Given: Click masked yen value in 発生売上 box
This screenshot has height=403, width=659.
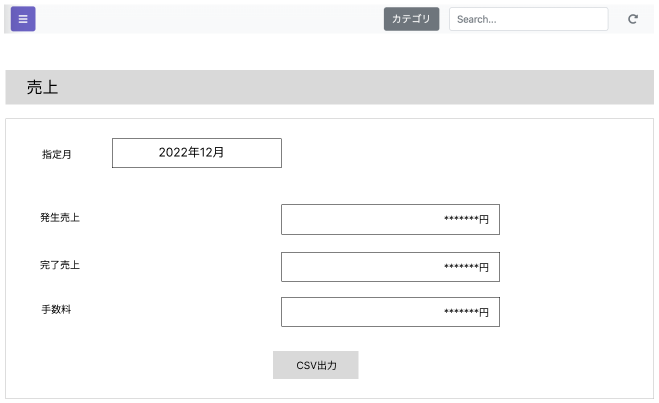Looking at the screenshot, I should [x=466, y=221].
